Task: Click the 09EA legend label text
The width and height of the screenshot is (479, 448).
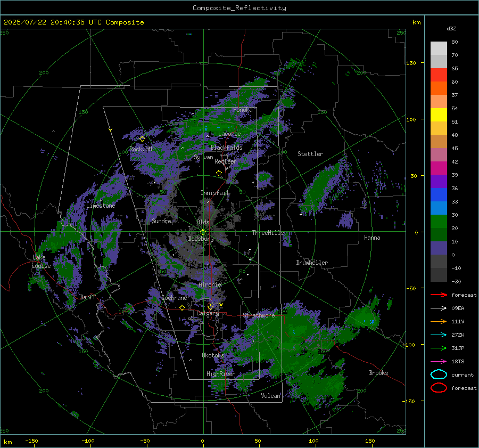Action: (x=458, y=308)
